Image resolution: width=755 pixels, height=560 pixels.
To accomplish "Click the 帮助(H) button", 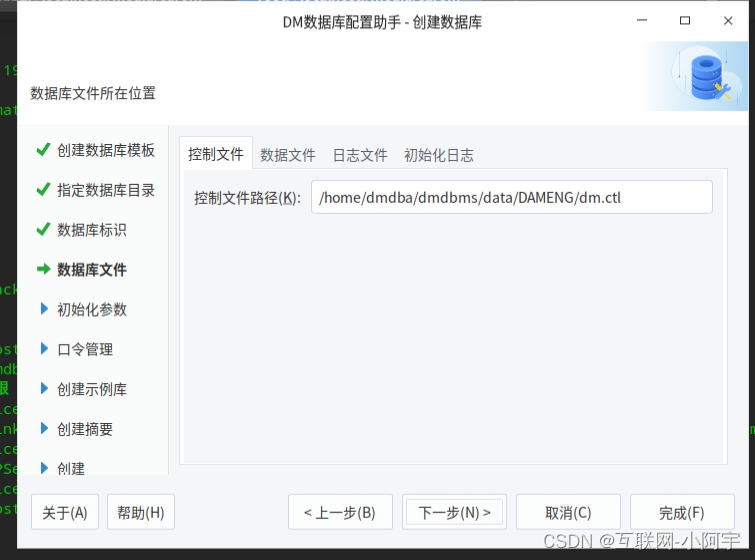I will click(x=141, y=512).
